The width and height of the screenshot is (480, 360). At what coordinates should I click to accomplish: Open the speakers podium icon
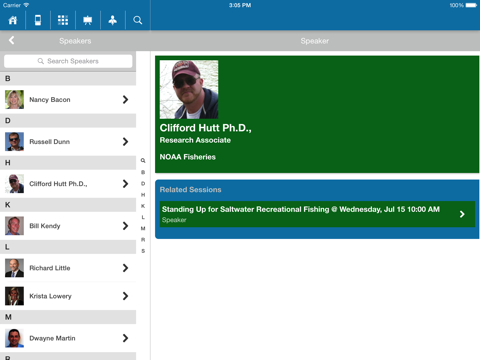point(113,20)
